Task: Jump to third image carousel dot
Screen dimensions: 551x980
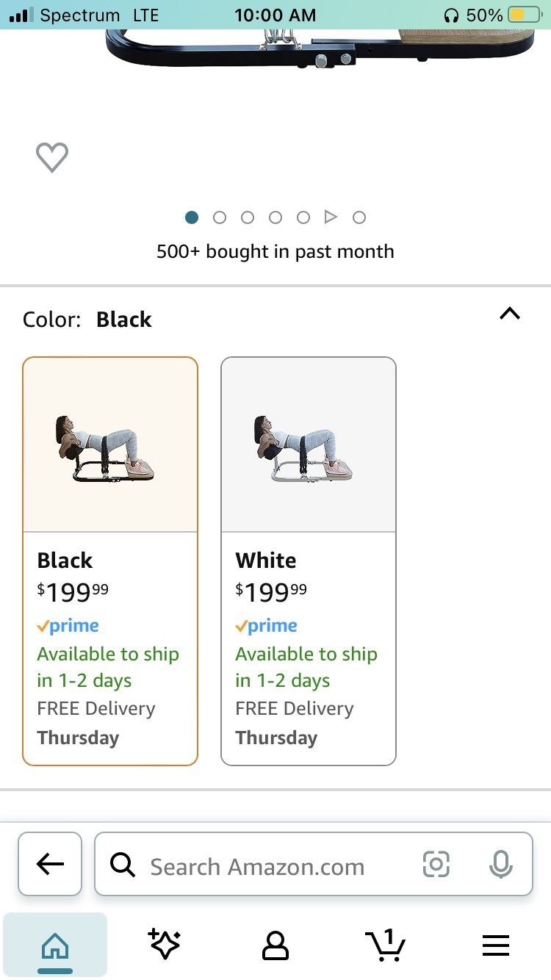Action: 248,217
